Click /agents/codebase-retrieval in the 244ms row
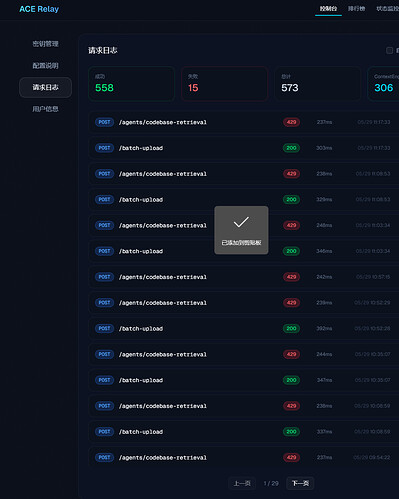This screenshot has height=499, width=399. pyautogui.click(x=163, y=354)
